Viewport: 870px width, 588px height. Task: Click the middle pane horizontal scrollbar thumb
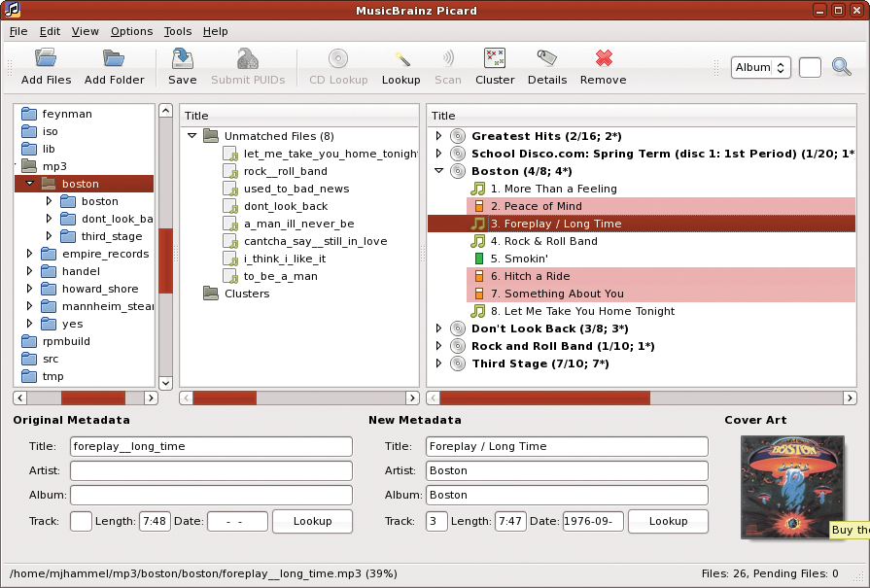point(225,398)
